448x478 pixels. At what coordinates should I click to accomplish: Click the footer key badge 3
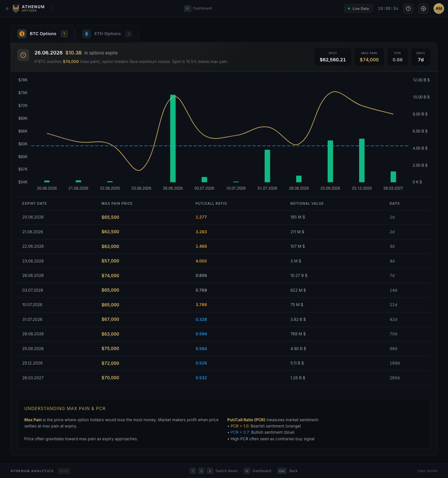click(x=210, y=471)
